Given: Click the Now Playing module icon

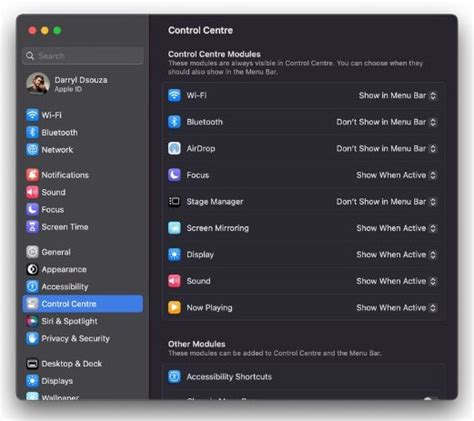Looking at the screenshot, I should click(x=174, y=307).
